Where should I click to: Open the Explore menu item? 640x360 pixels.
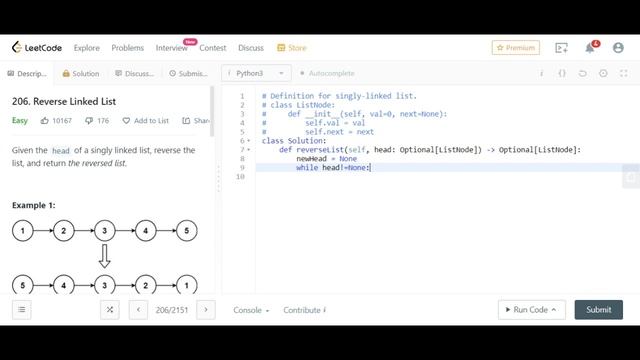point(87,48)
